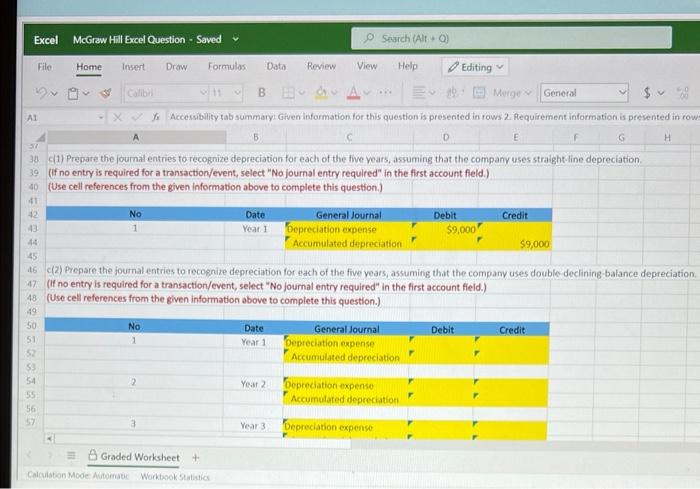The height and width of the screenshot is (489, 700).
Task: Add a new sheet with plus icon
Action: point(195,457)
